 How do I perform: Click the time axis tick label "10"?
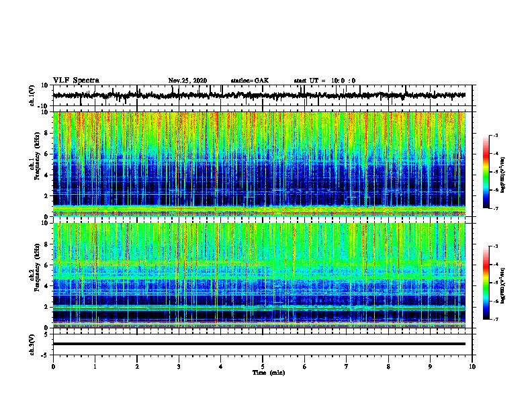(x=472, y=367)
